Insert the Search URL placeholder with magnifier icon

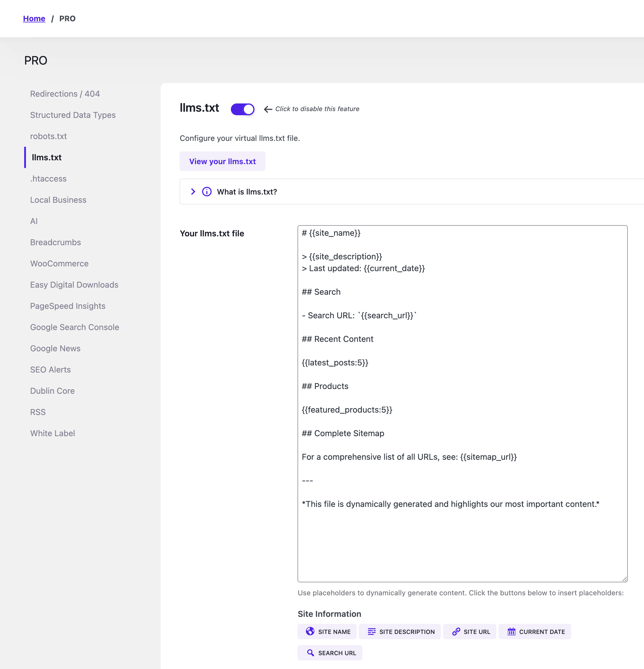click(x=329, y=652)
